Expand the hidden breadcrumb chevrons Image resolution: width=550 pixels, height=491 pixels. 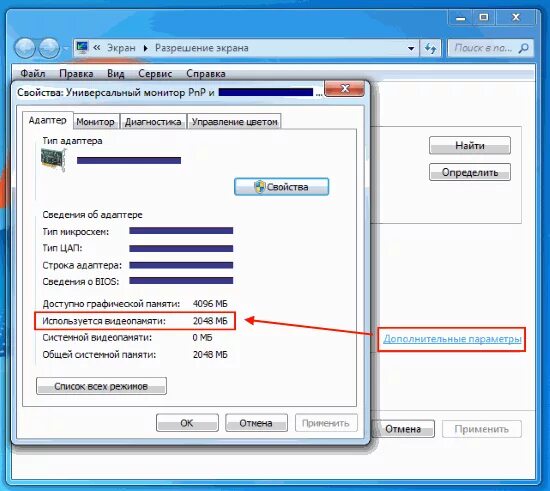(97, 47)
